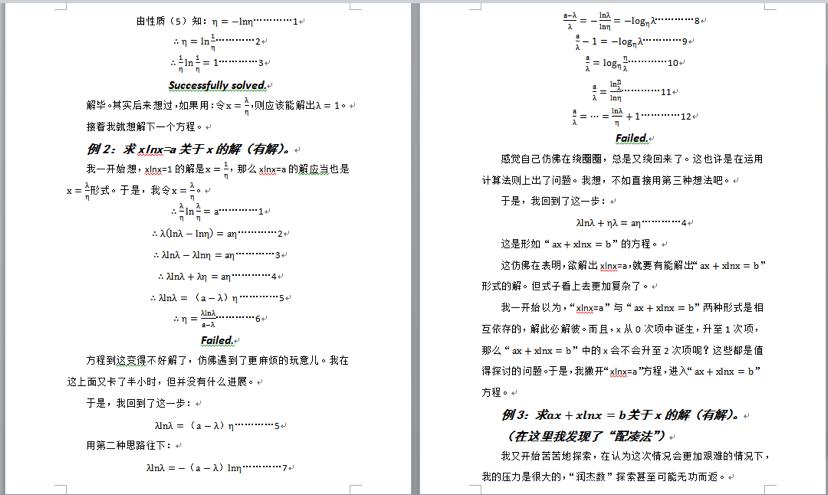Click equation 'λlnλ − λlnη = aη' numbered 3

(217, 255)
